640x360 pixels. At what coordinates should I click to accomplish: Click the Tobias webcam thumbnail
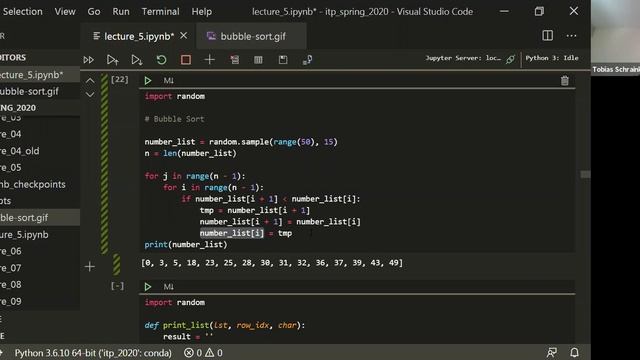[616, 37]
